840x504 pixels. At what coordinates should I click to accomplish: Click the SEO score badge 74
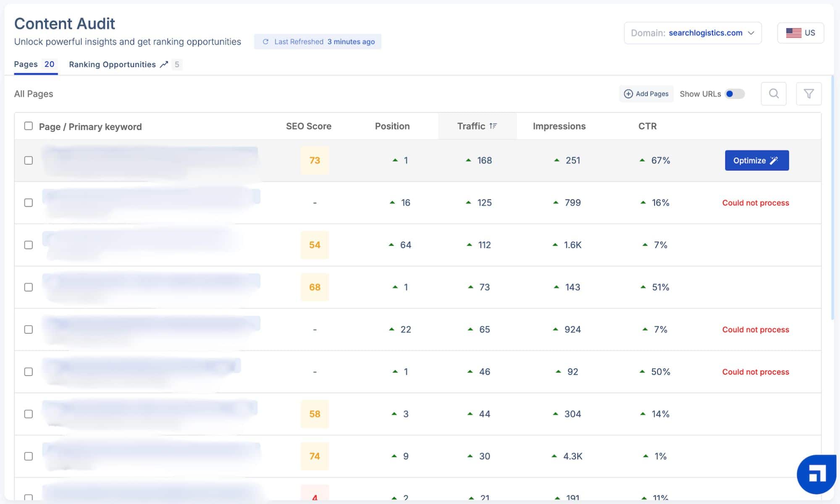315,456
